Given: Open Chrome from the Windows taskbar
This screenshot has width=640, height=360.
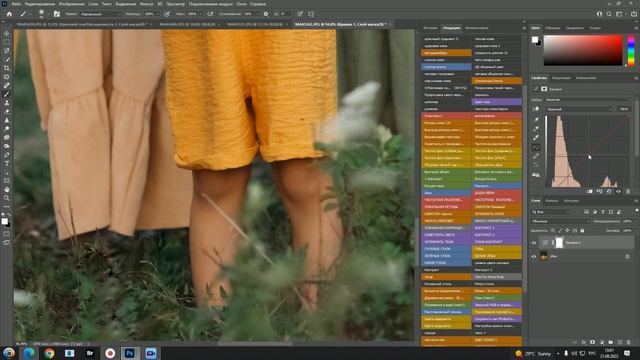Looking at the screenshot, I should click(49, 353).
